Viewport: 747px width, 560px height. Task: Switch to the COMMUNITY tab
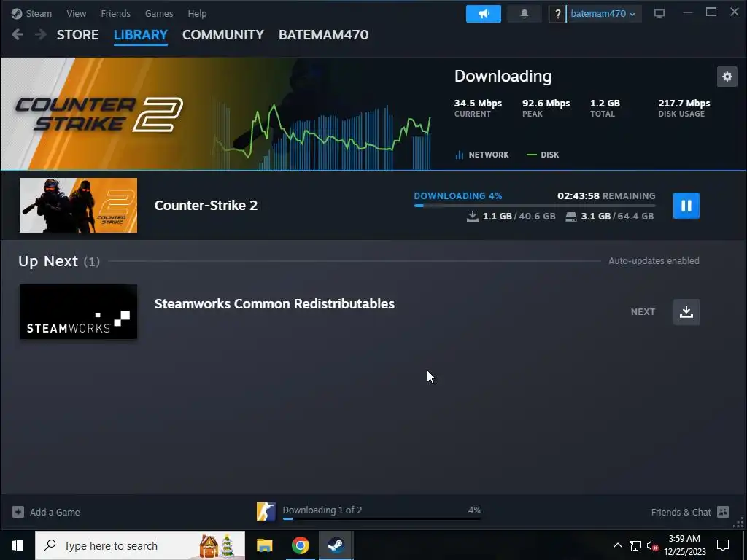223,35
